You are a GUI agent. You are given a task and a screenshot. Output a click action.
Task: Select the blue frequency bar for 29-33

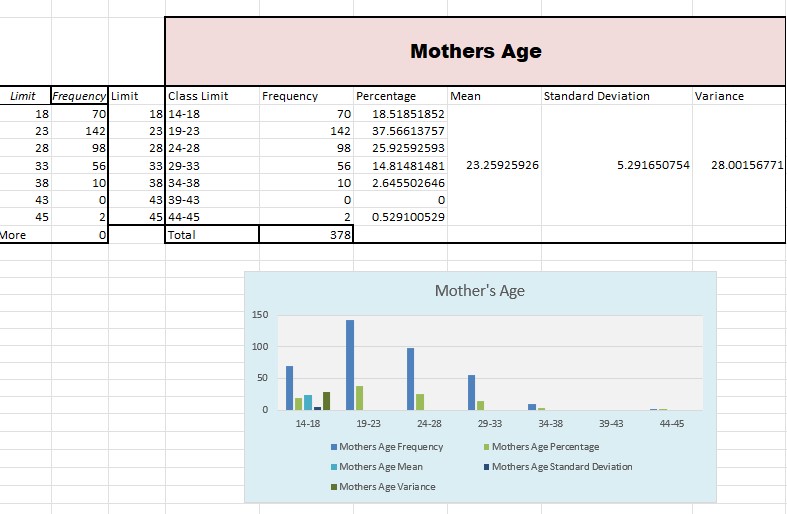(471, 393)
